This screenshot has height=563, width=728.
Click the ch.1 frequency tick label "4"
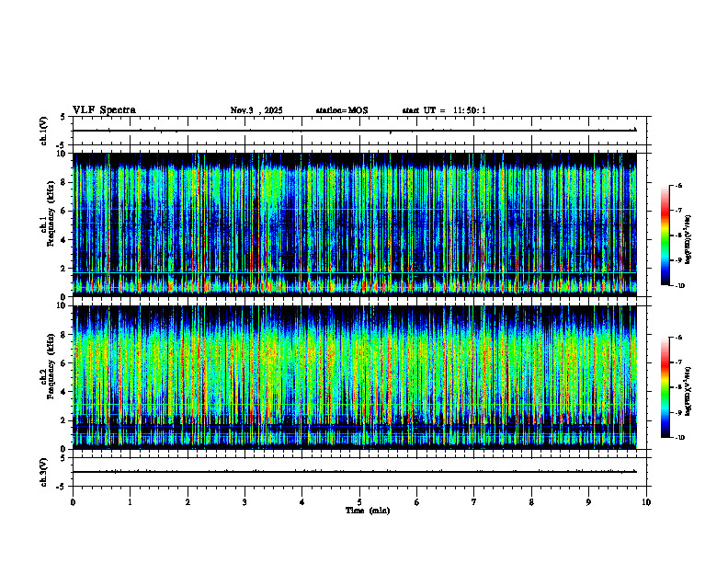click(x=63, y=240)
